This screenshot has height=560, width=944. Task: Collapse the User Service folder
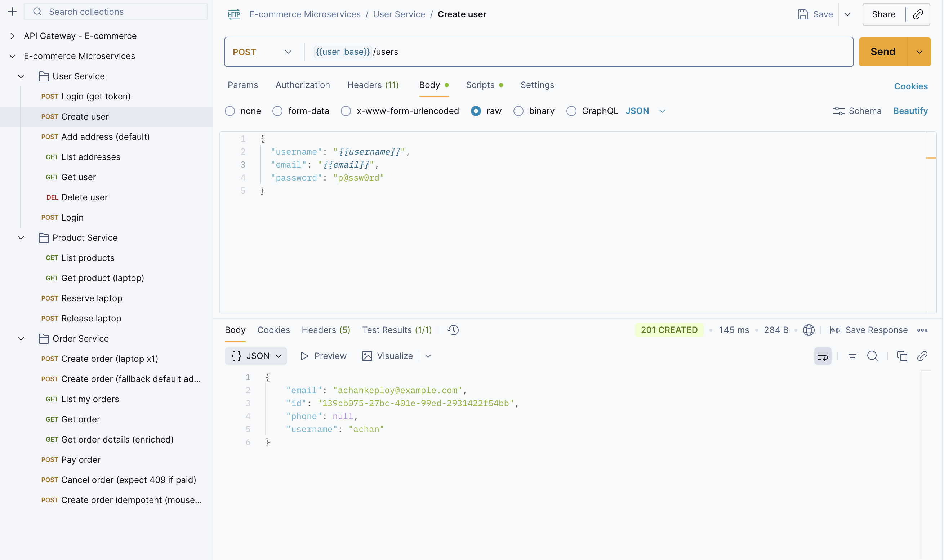(x=21, y=76)
